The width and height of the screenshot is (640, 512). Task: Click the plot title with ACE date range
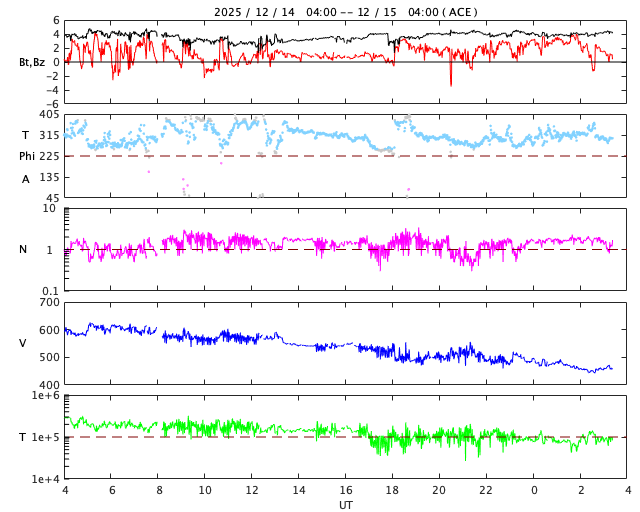click(345, 12)
